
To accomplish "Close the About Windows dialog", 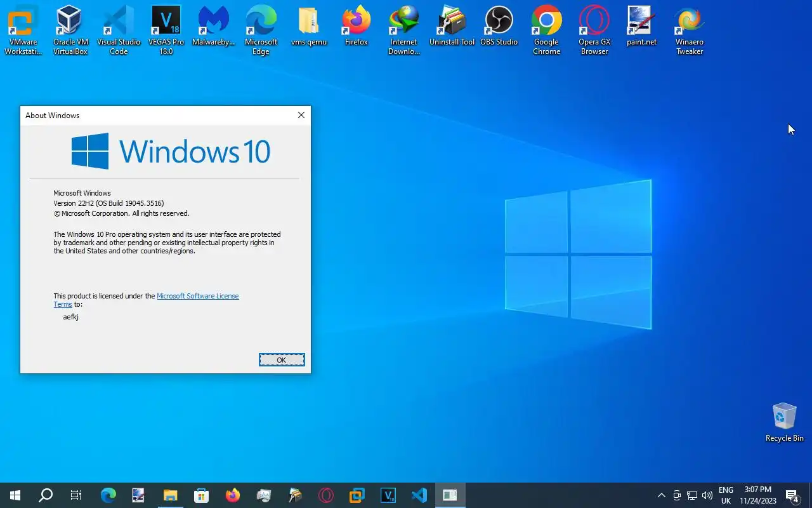I will 301,115.
